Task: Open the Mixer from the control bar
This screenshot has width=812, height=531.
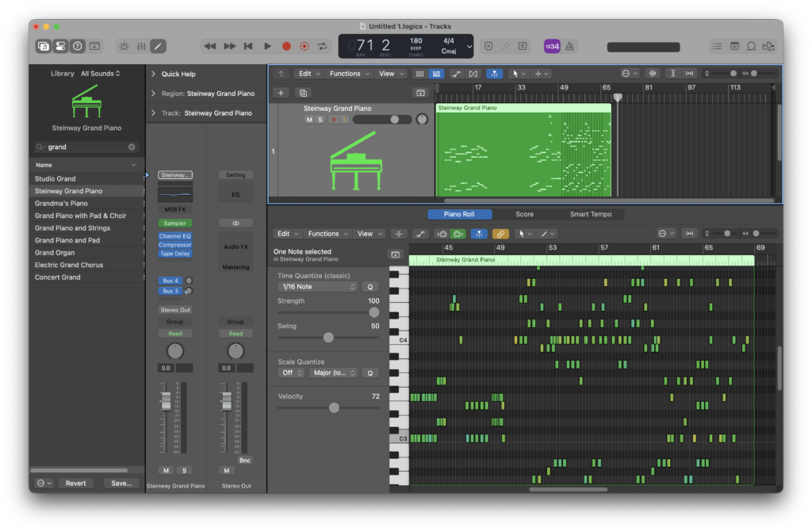Action: (x=141, y=47)
